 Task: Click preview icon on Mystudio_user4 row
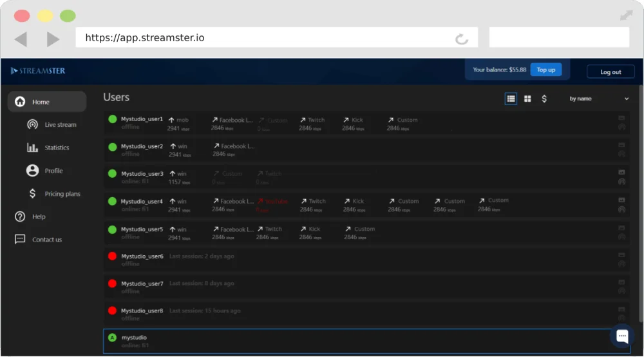622,200
